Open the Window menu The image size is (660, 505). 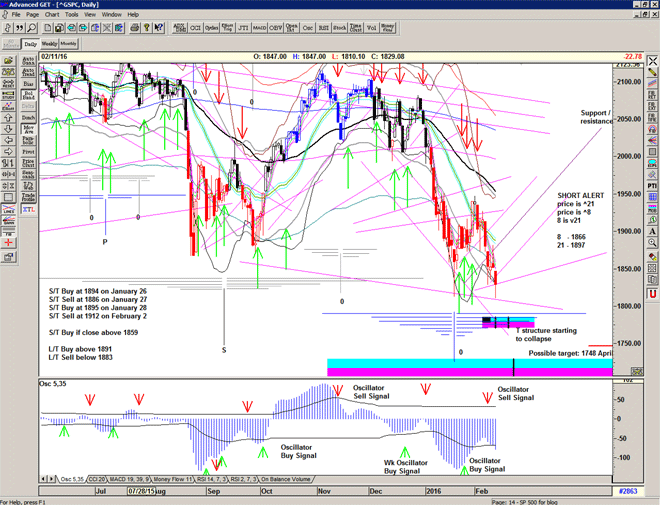pos(110,15)
